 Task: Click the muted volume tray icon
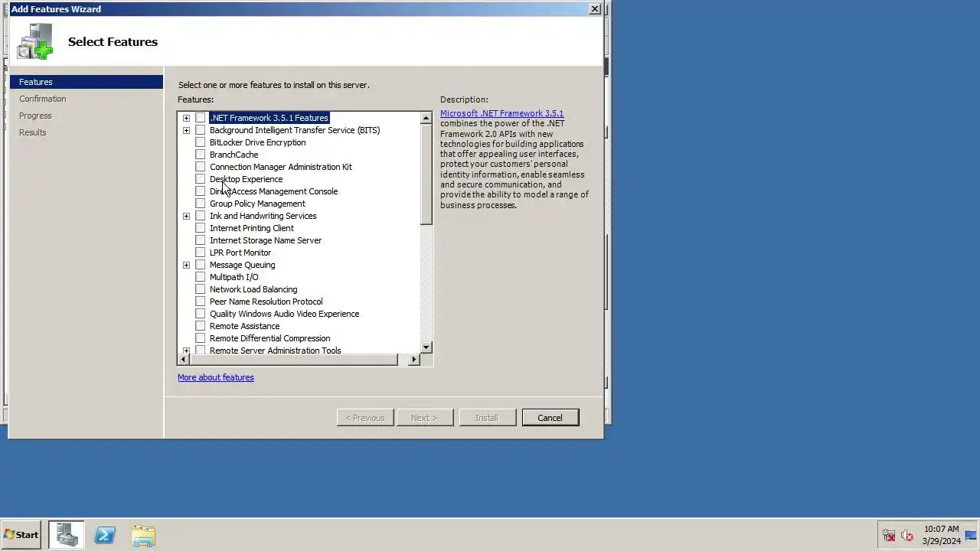tap(907, 536)
